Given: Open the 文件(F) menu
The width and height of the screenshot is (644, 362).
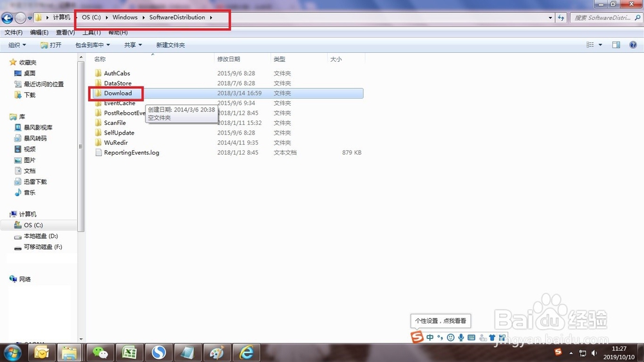Looking at the screenshot, I should pos(14,32).
